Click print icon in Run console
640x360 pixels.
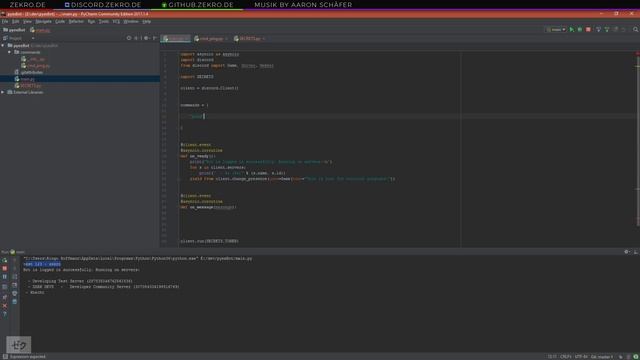(x=15, y=293)
